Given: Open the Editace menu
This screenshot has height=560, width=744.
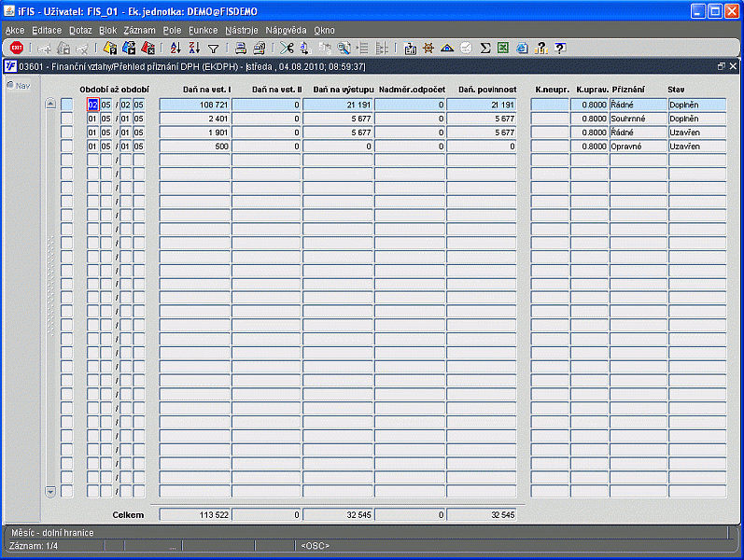Looking at the screenshot, I should pyautogui.click(x=47, y=31).
